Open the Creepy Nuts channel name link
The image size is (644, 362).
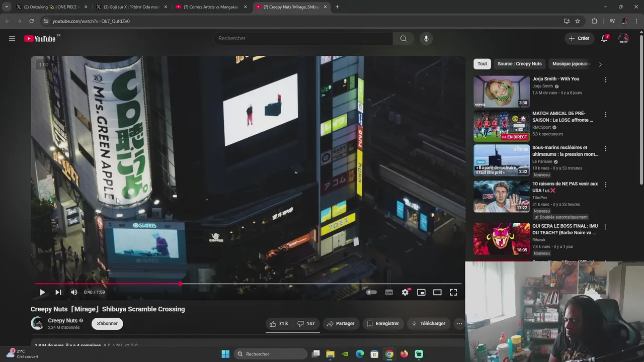(63, 320)
